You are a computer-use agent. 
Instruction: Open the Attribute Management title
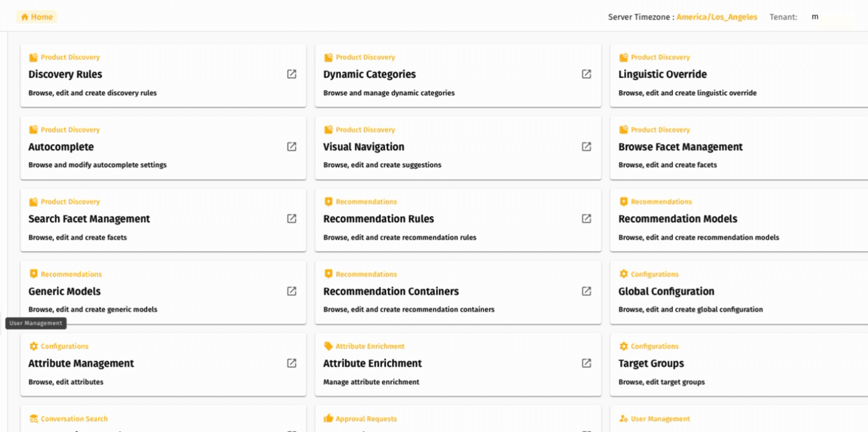(x=81, y=364)
